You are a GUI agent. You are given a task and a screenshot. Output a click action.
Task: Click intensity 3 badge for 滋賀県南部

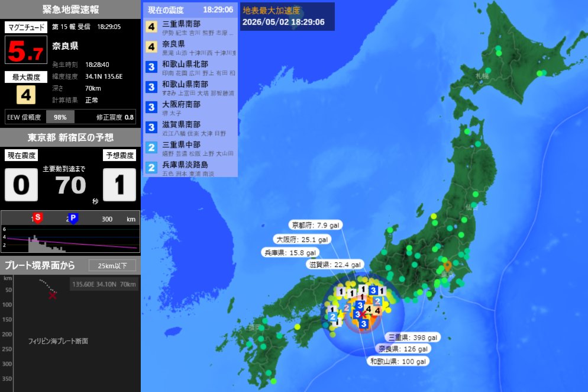coord(151,127)
